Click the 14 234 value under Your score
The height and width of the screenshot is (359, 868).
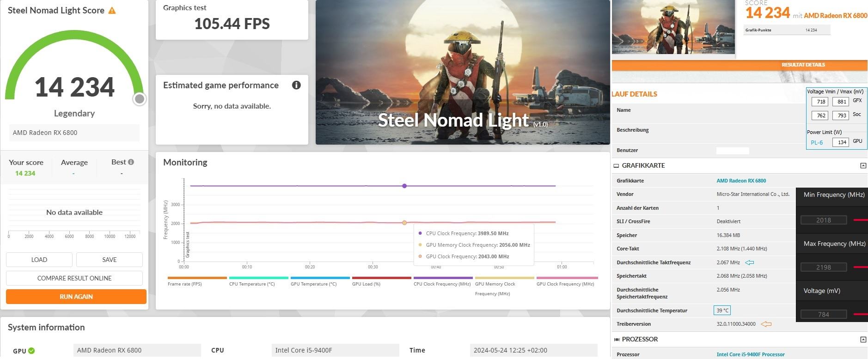tap(25, 173)
